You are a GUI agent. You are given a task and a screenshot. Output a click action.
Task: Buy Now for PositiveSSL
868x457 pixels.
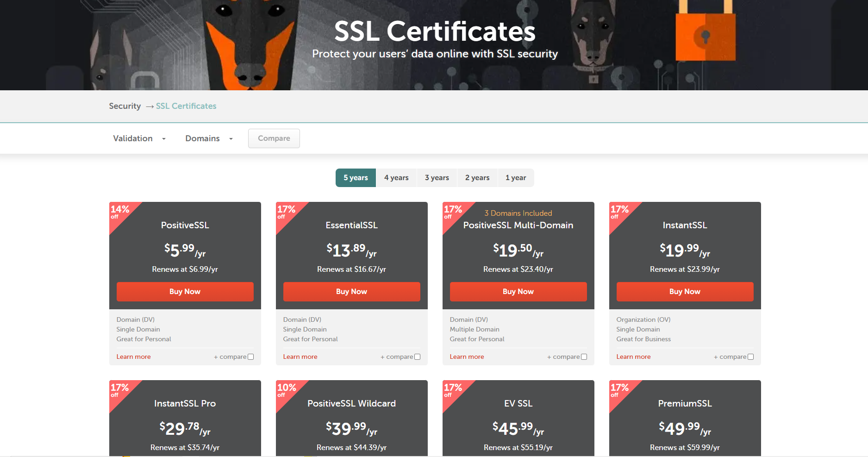coord(185,292)
